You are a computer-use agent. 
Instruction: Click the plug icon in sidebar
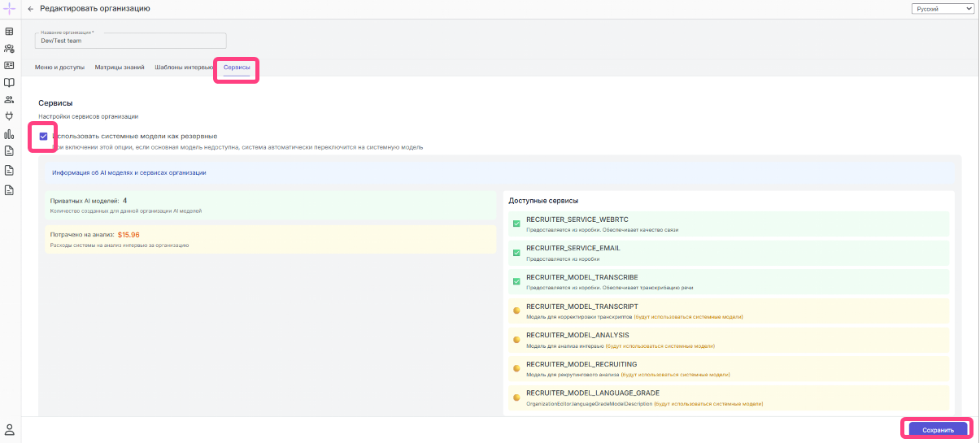10,116
